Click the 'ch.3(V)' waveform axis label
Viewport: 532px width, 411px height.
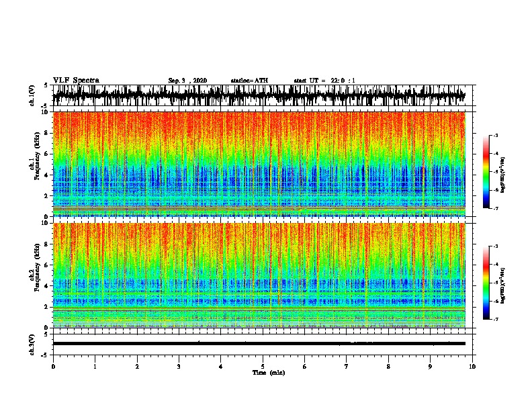32,345
